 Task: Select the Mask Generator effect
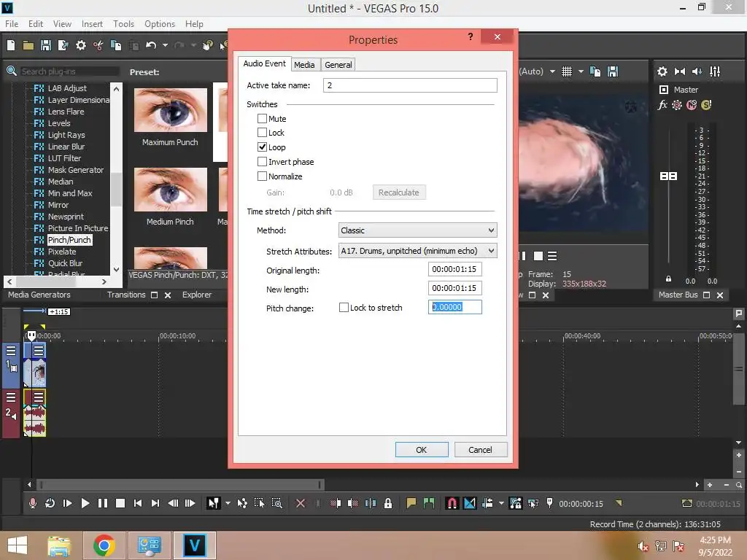coord(75,170)
